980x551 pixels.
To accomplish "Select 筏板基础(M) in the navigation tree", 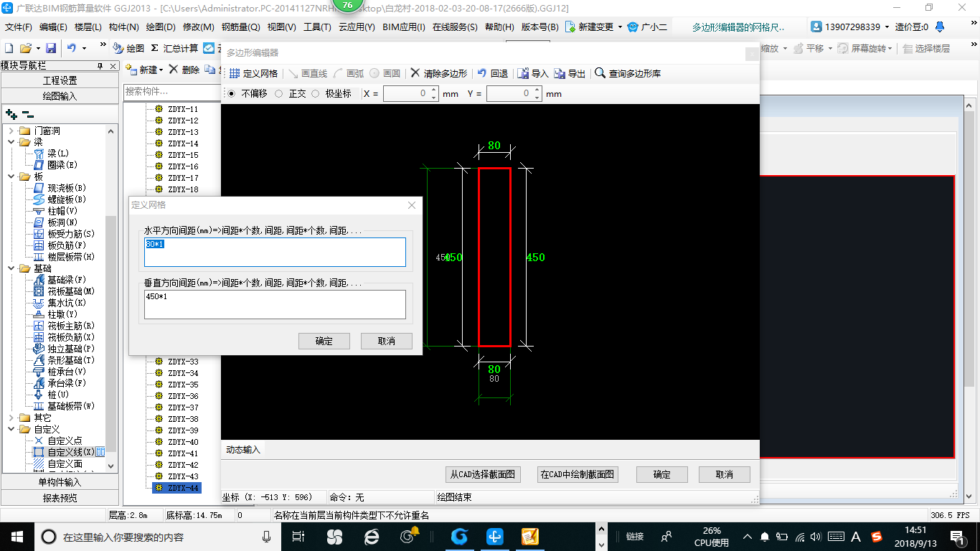I will click(71, 291).
